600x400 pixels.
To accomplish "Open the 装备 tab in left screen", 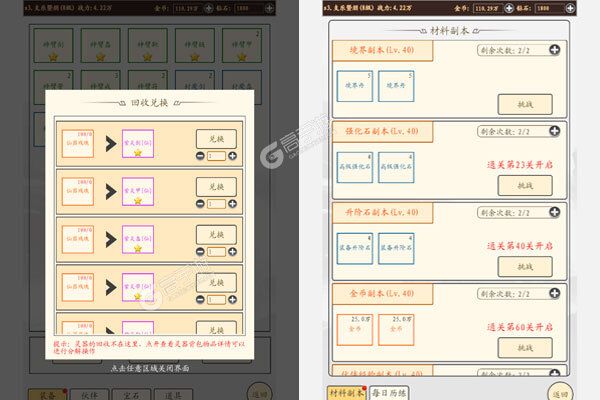I will click(47, 394).
